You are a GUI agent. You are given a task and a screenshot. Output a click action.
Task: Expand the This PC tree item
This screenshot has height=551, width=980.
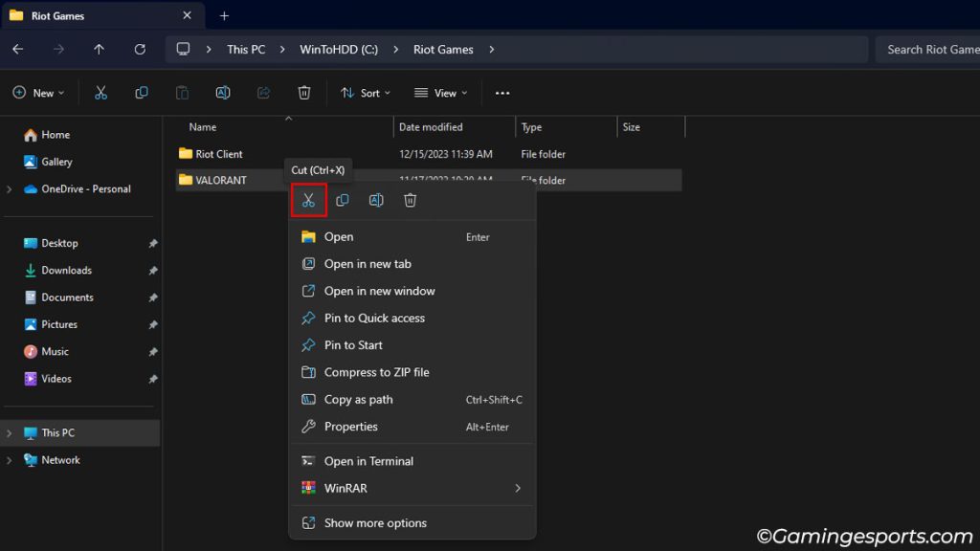tap(8, 432)
